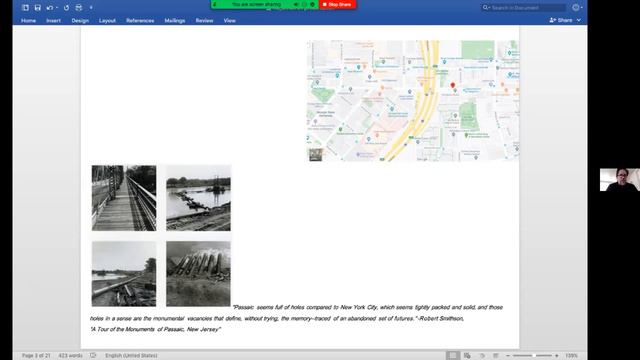Expand the undo history dropdown arrow
The height and width of the screenshot is (360, 640).
57,7
